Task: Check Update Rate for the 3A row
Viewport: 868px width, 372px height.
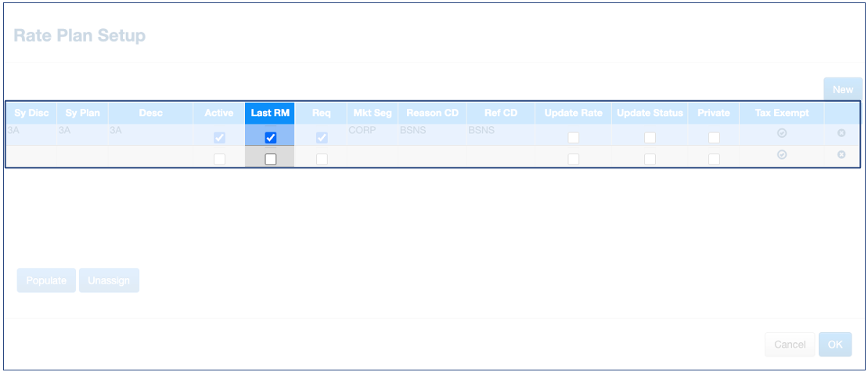Action: [574, 138]
